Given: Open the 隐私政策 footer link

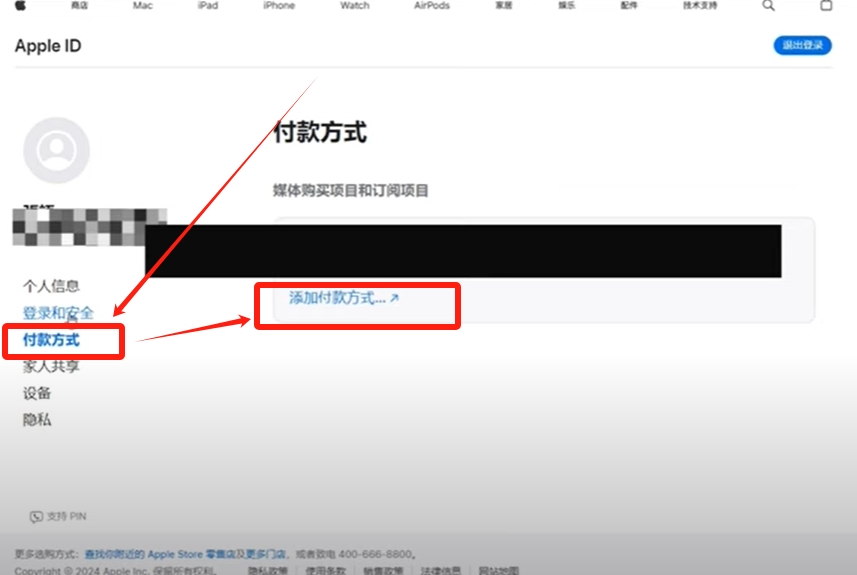Looking at the screenshot, I should click(x=268, y=571).
